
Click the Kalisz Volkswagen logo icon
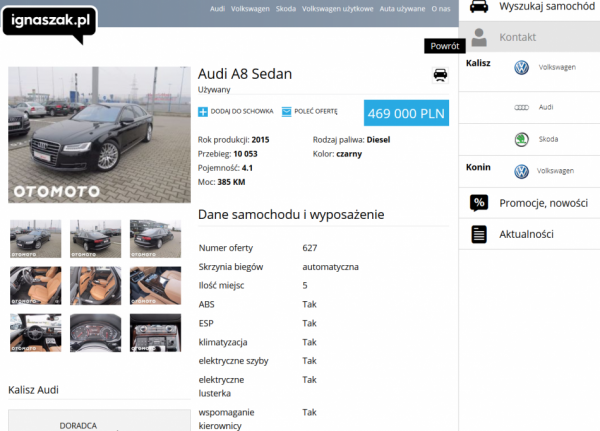click(x=521, y=68)
